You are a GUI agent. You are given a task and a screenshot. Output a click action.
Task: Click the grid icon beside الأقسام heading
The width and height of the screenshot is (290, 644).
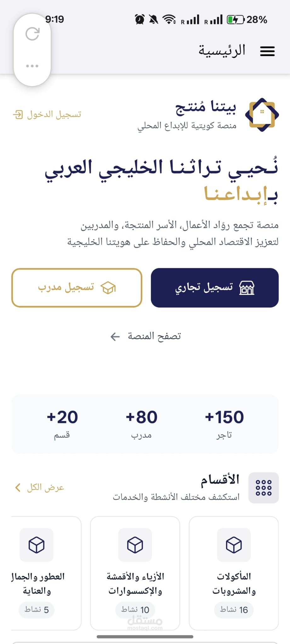point(264,488)
